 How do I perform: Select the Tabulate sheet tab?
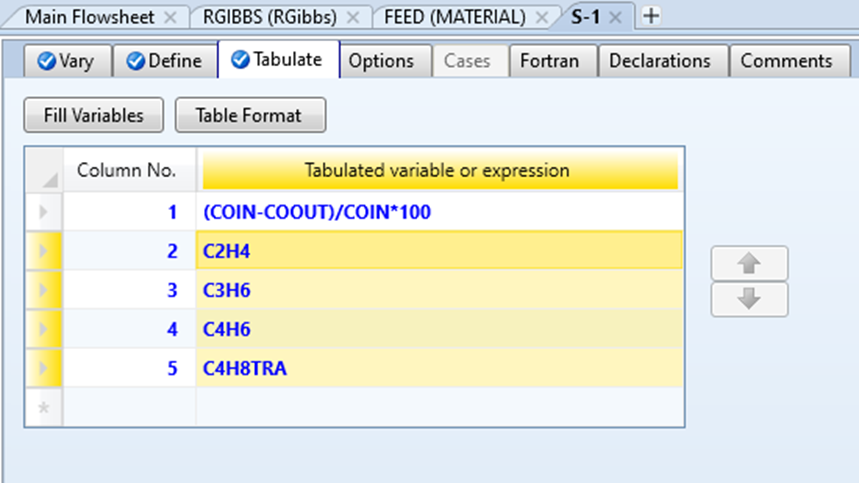(278, 59)
